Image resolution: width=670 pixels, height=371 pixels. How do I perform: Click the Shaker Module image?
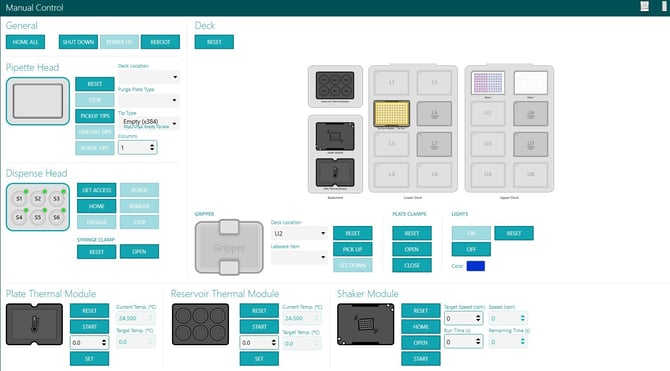(x=365, y=324)
